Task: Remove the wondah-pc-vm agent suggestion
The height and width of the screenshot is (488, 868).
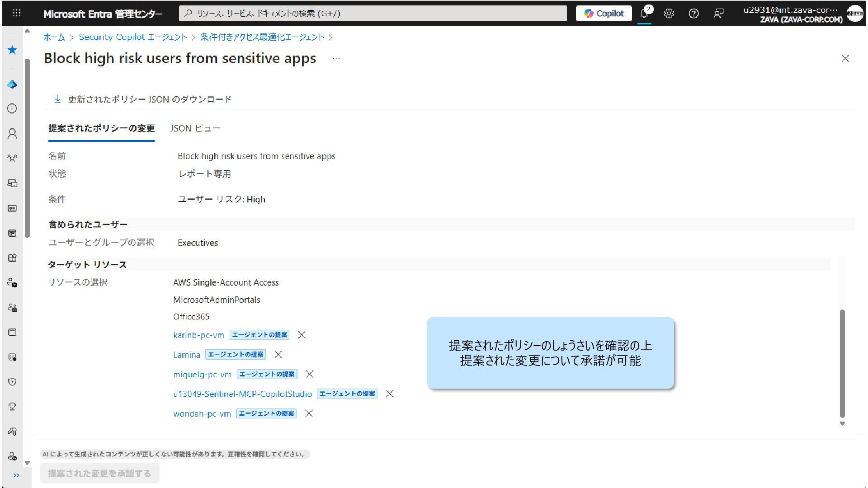Action: (309, 413)
